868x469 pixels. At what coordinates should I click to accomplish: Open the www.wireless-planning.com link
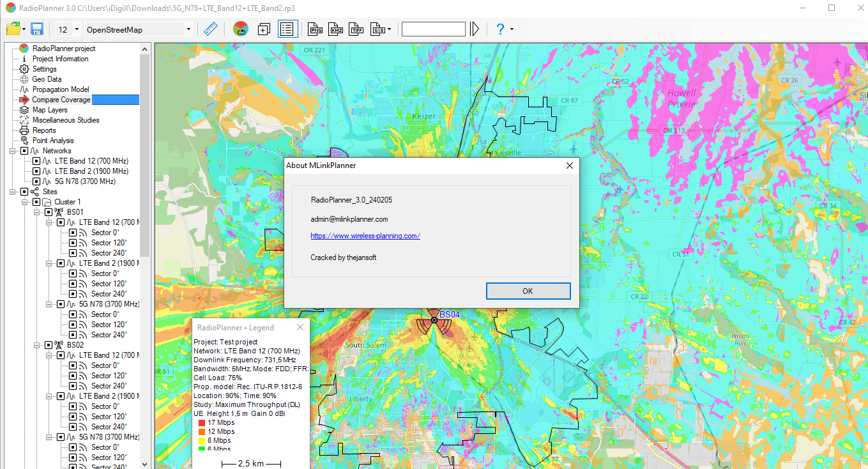click(365, 236)
